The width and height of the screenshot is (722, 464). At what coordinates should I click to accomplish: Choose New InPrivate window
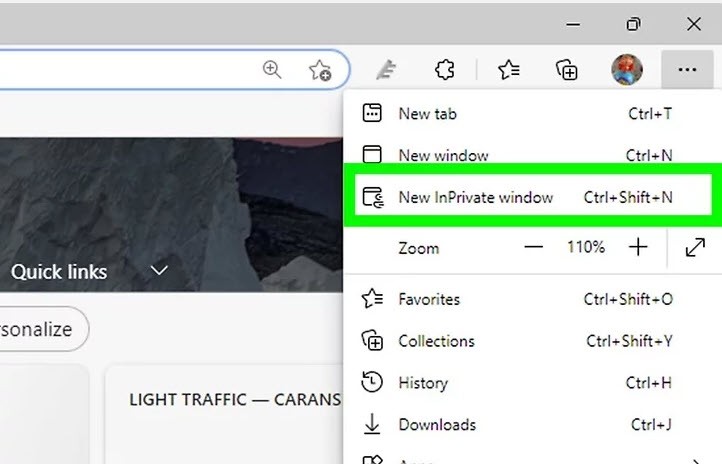coord(533,197)
